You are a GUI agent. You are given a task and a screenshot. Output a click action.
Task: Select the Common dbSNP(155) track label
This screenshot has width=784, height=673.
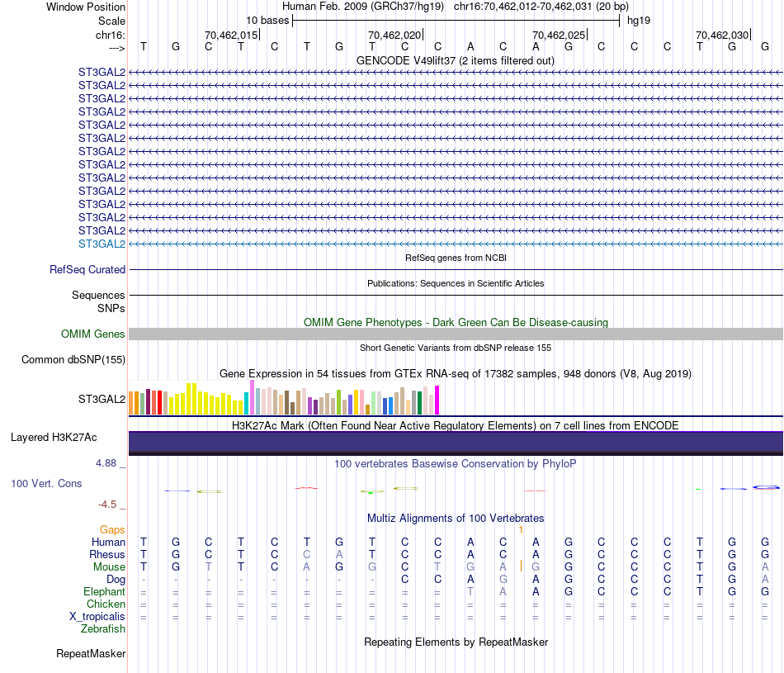pyautogui.click(x=73, y=359)
